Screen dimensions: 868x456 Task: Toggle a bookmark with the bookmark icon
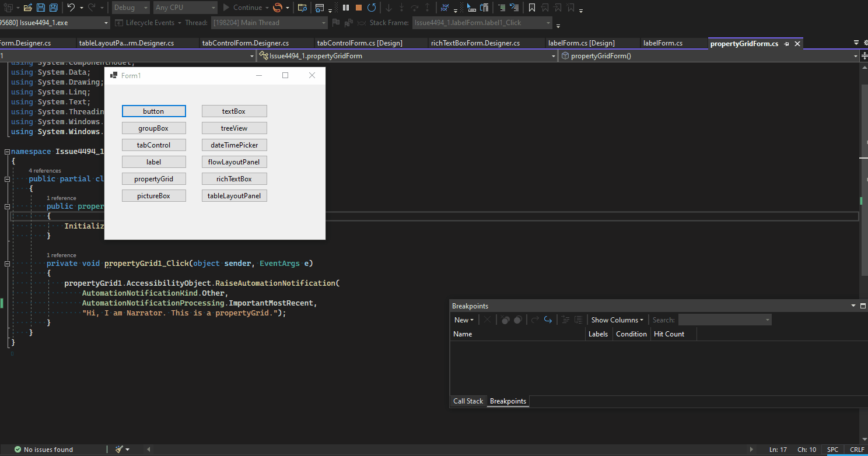pos(532,8)
